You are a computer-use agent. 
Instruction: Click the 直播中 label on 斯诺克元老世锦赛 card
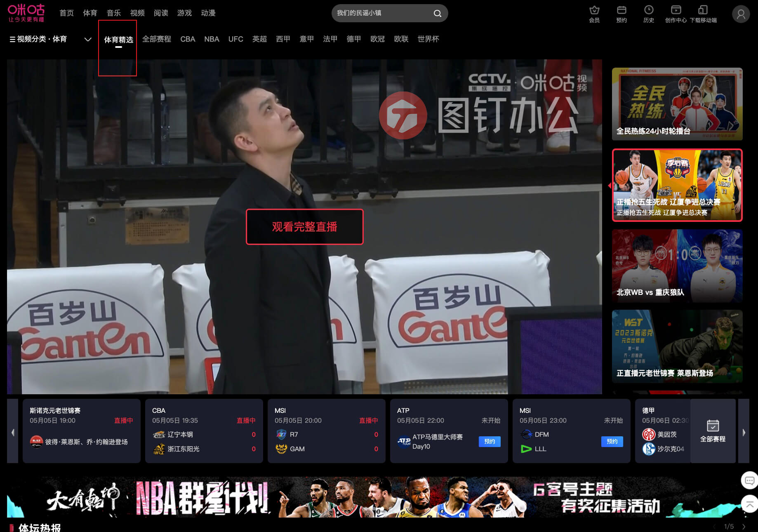[123, 421]
